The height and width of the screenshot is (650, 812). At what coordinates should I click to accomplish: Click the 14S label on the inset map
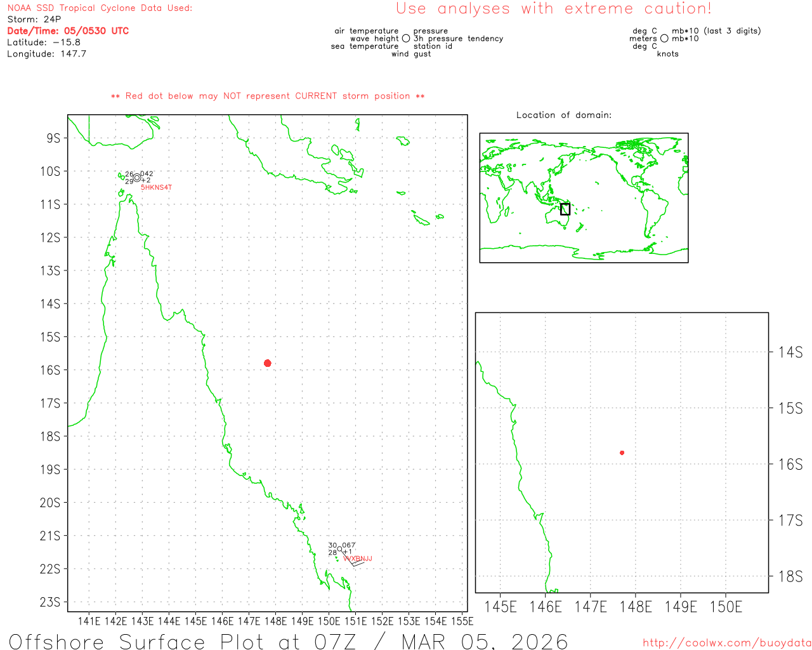pyautogui.click(x=790, y=352)
